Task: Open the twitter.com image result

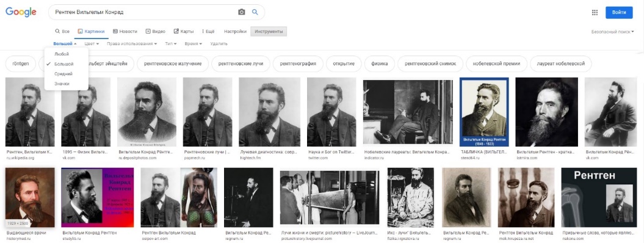Action: 331,112
